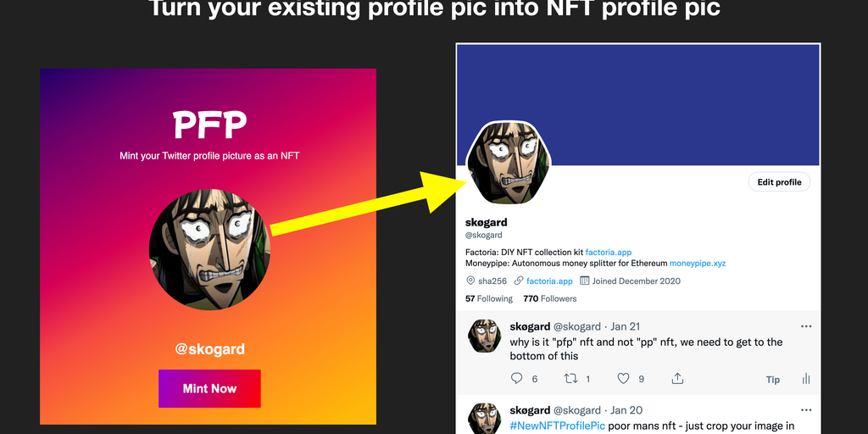Click the share icon on the Jan 21 tweet
868x434 pixels.
pyautogui.click(x=677, y=379)
